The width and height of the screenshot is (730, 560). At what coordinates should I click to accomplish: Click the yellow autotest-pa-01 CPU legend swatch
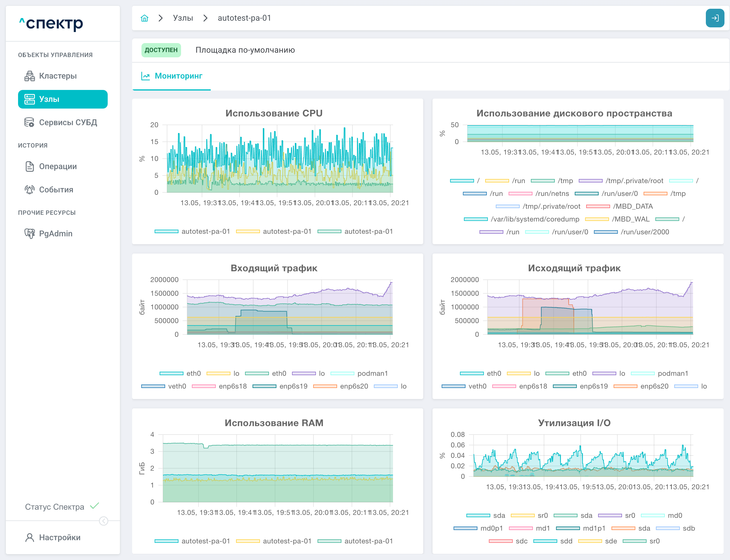[x=248, y=231]
